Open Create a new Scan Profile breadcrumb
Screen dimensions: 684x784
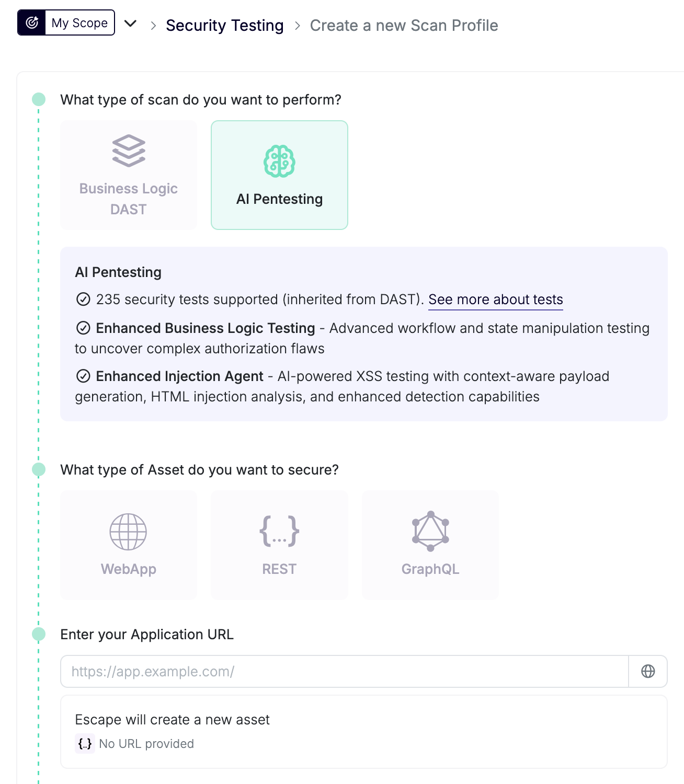pyautogui.click(x=404, y=25)
